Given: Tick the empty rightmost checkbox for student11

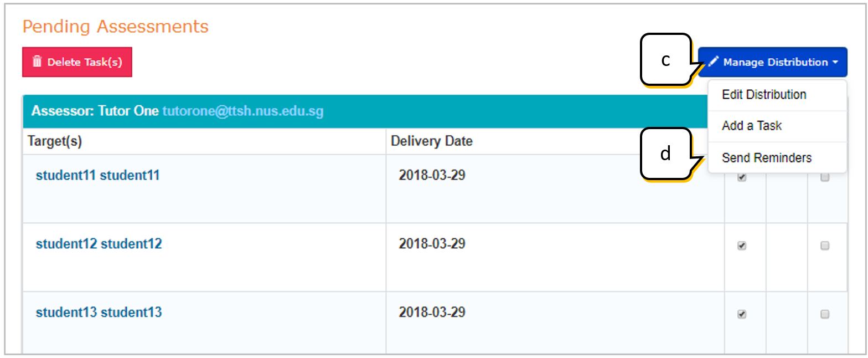Looking at the screenshot, I should click(825, 177).
